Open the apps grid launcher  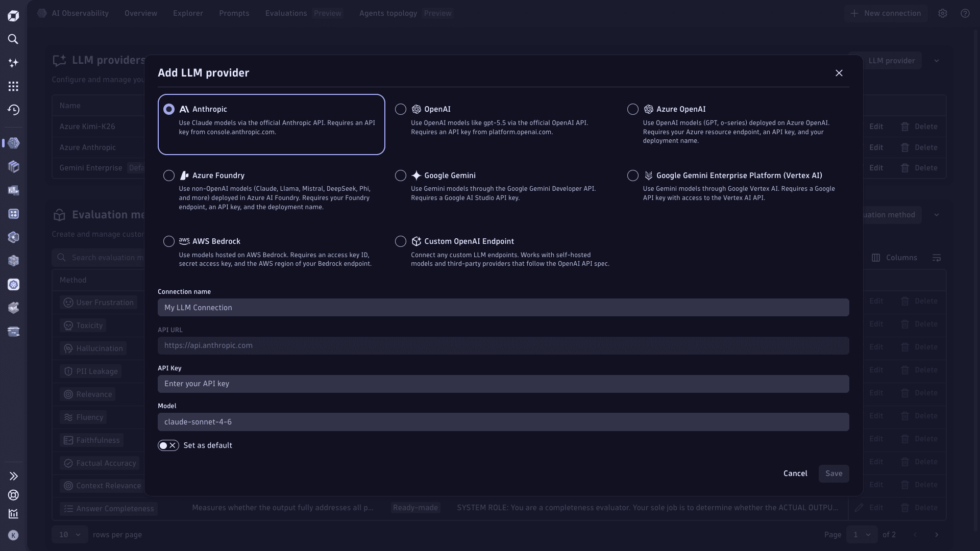point(13,86)
